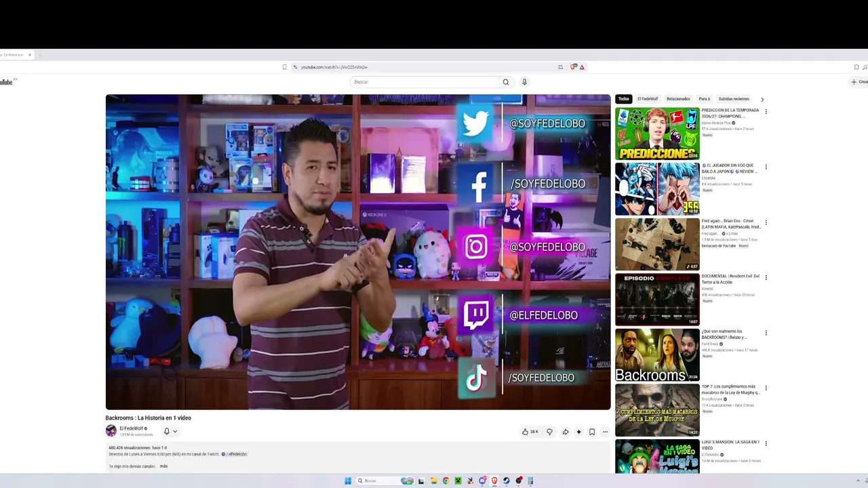This screenshot has width=868, height=488.
Task: Click the YouTube 'Buscar' search field
Action: click(x=425, y=82)
